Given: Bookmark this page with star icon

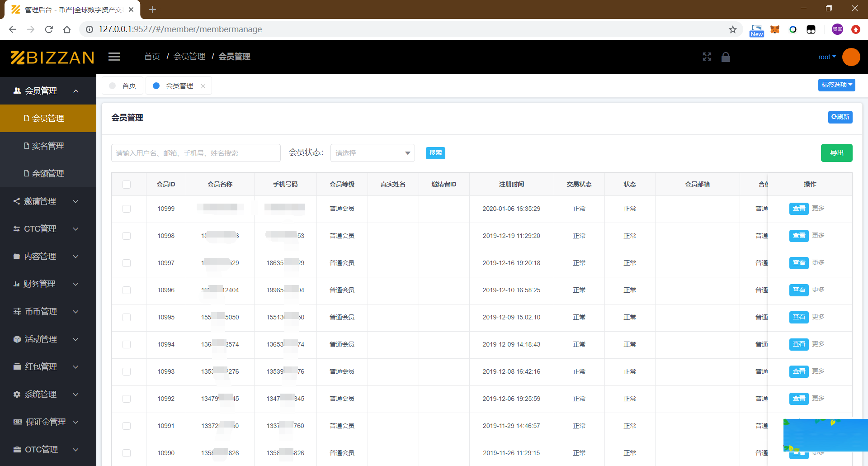Looking at the screenshot, I should coord(732,29).
